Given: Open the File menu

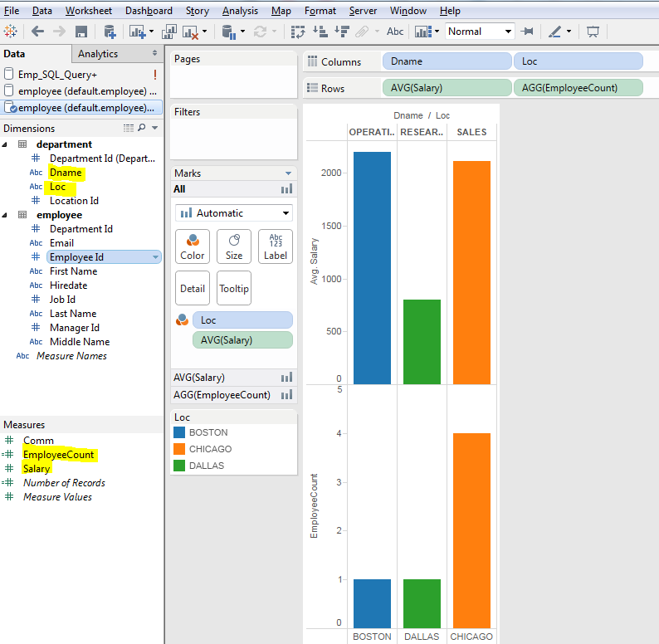Looking at the screenshot, I should point(12,11).
